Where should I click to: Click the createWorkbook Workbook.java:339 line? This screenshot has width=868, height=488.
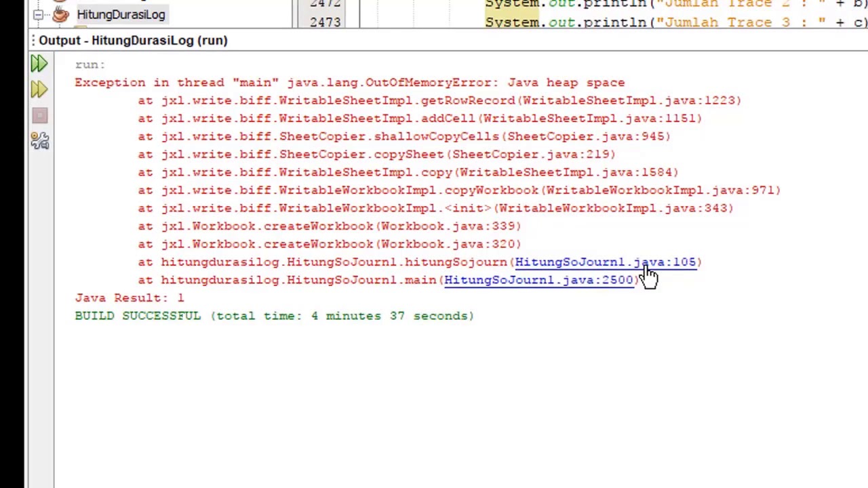pyautogui.click(x=330, y=226)
